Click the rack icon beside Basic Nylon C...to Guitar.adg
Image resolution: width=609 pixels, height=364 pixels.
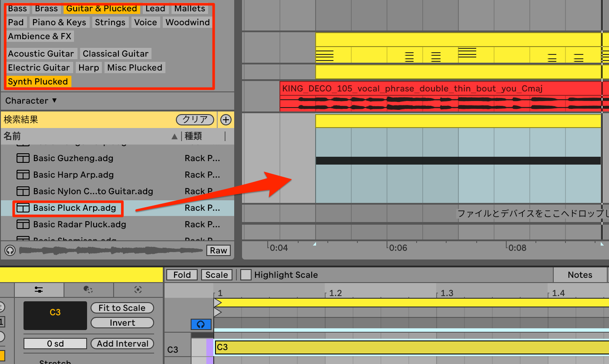pos(23,192)
